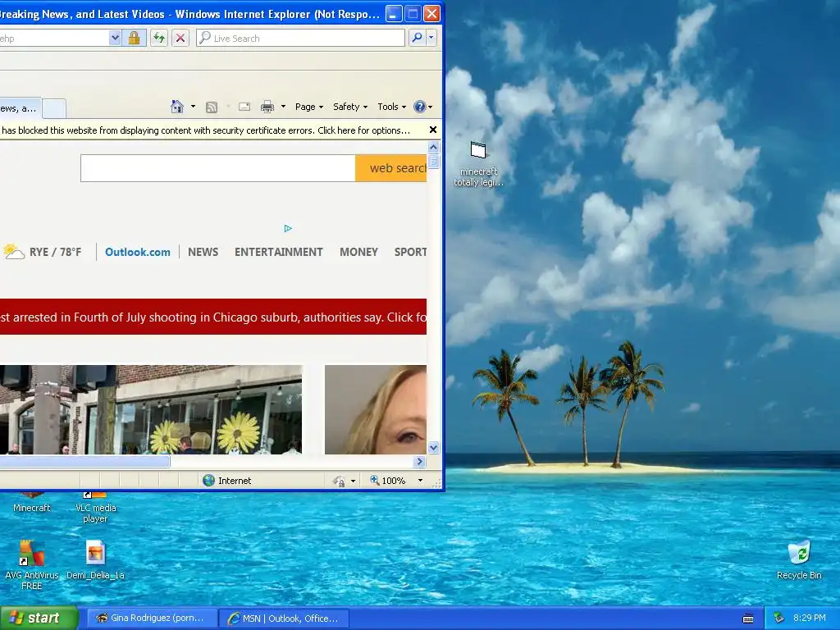Open the Page menu
The height and width of the screenshot is (630, 840).
tap(309, 107)
